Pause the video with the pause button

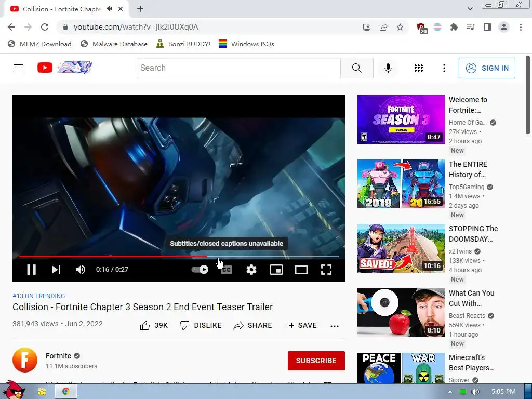click(x=32, y=270)
